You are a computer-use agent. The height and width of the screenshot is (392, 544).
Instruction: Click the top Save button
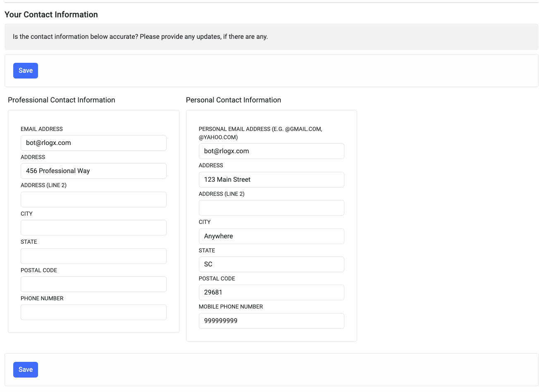point(25,70)
